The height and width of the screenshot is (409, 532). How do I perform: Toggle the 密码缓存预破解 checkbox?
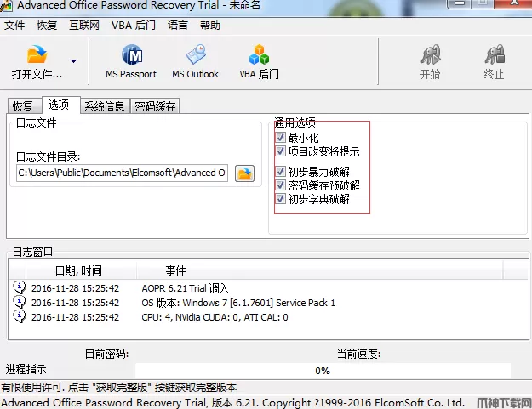[x=280, y=185]
